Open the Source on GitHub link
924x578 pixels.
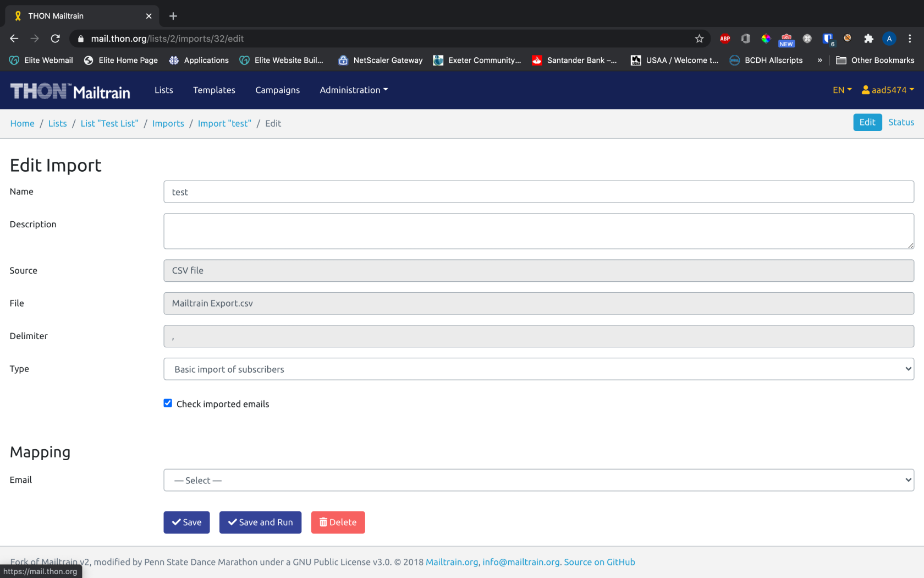pos(599,562)
